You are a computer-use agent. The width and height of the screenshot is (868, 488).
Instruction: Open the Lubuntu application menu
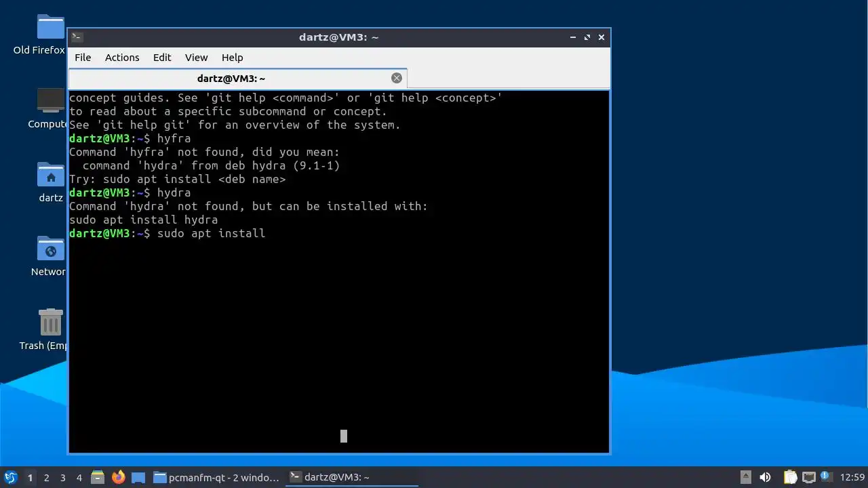tap(10, 477)
